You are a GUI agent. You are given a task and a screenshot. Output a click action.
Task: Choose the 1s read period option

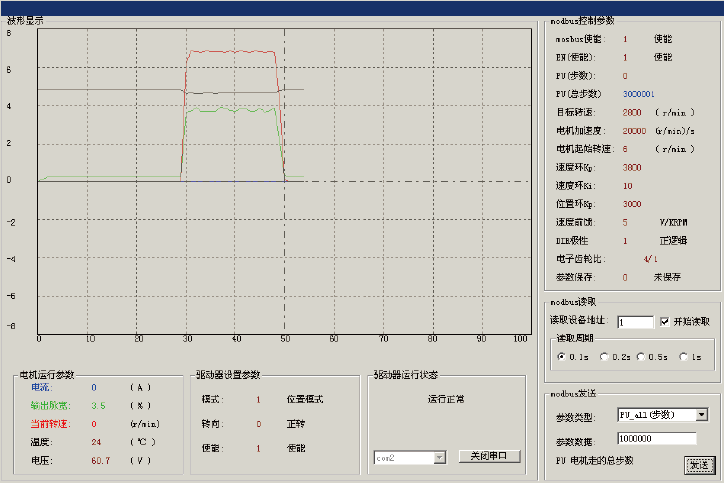(x=685, y=356)
